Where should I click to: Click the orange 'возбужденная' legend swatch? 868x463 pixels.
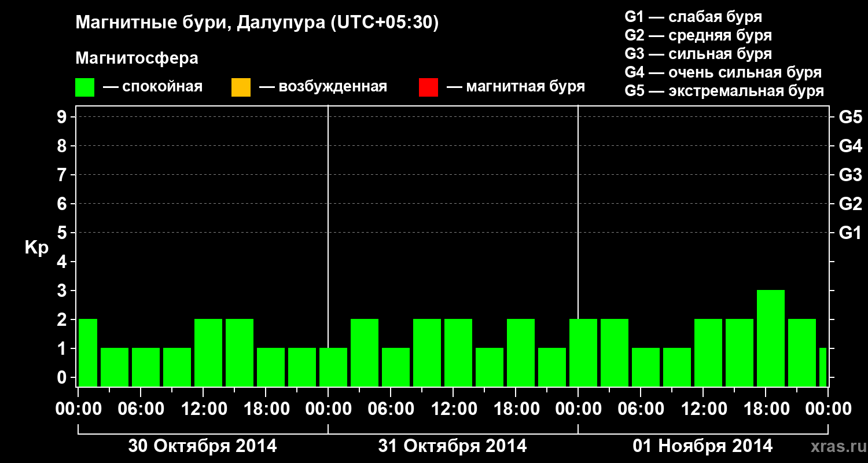coord(241,87)
